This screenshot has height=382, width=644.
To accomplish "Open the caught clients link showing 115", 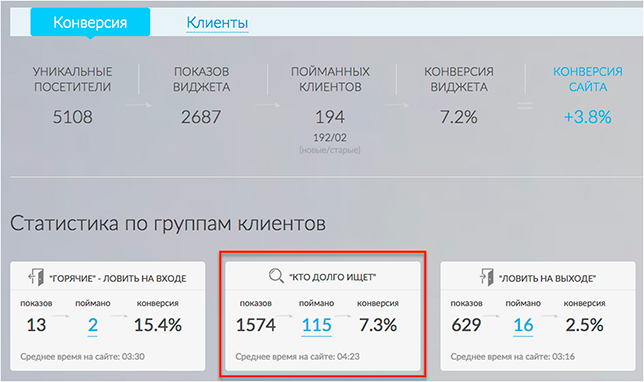I will [x=316, y=325].
